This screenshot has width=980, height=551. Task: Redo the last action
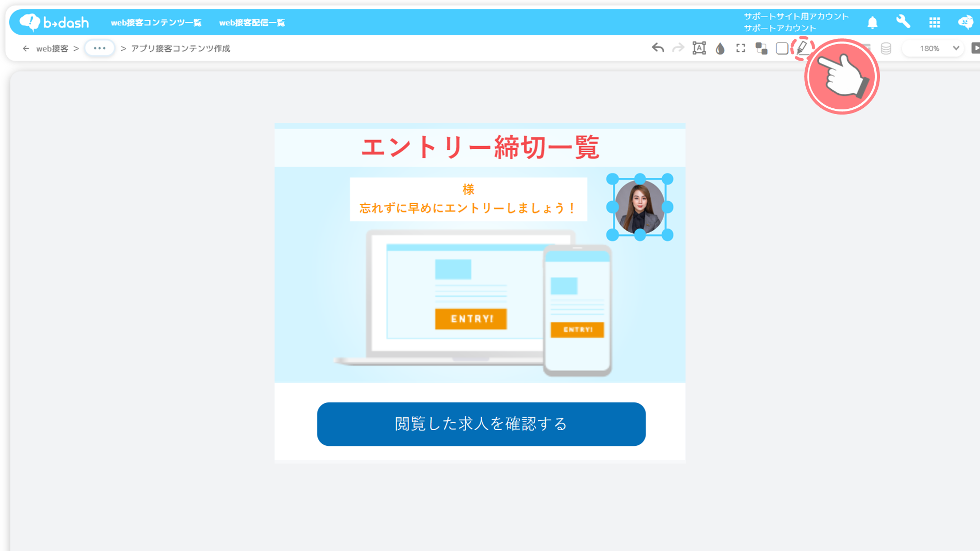[x=678, y=48]
